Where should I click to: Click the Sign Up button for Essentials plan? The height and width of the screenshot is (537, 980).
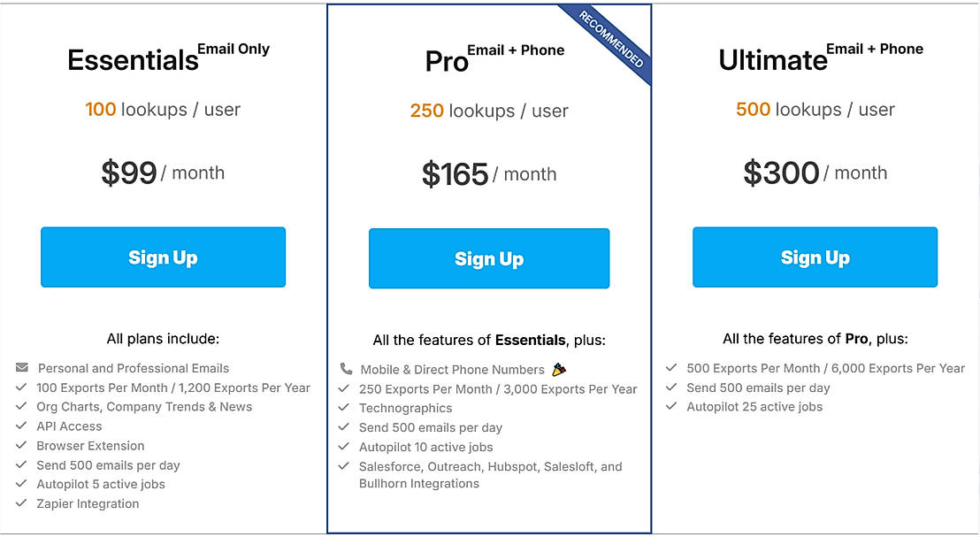tap(163, 257)
